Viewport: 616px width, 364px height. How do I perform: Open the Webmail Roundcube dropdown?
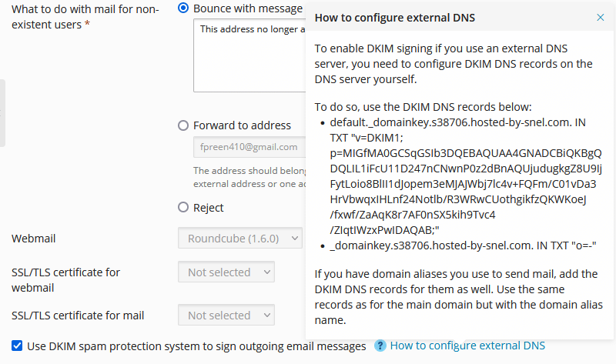(240, 238)
